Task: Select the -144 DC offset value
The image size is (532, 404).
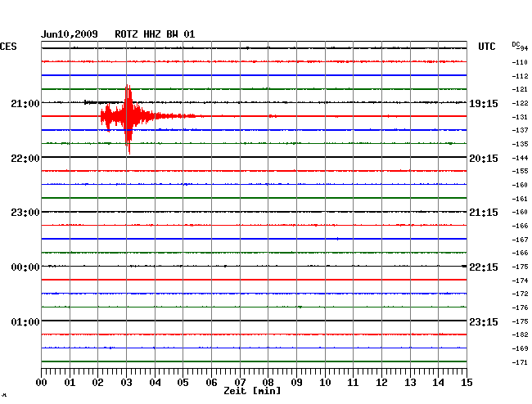Action: coord(520,158)
